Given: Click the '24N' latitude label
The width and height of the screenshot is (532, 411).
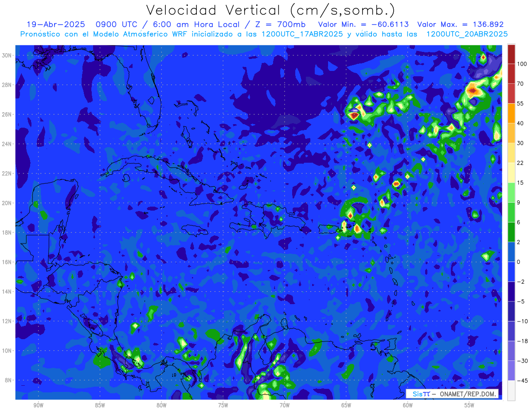Looking at the screenshot, I should tap(7, 144).
